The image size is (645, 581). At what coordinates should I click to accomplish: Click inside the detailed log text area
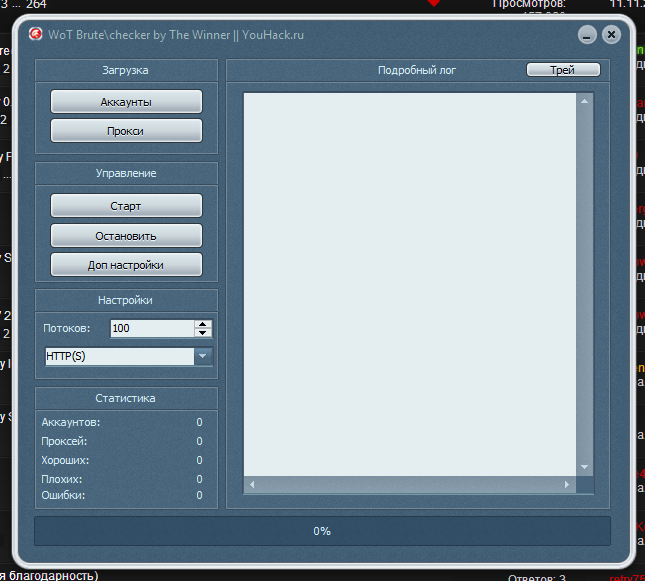click(x=410, y=284)
